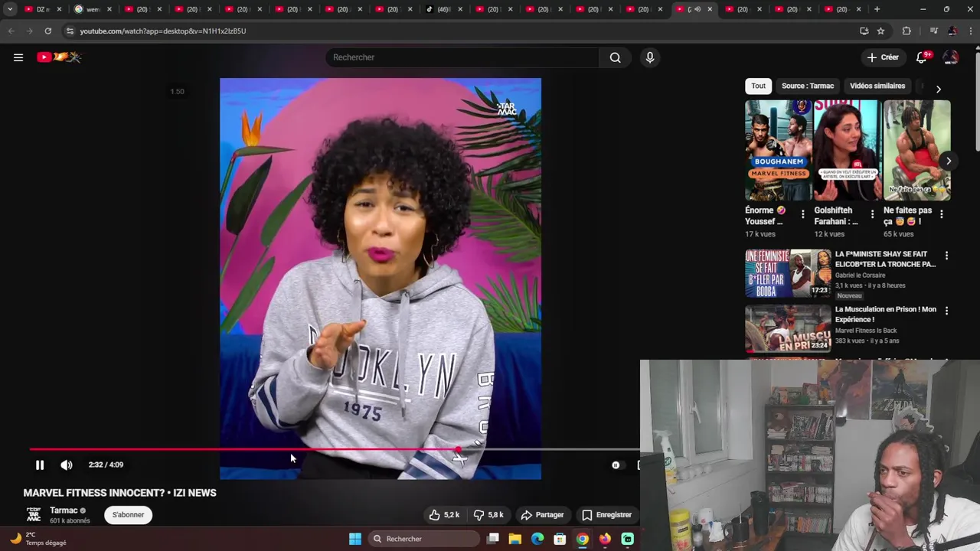
Task: Open the Windows Start menu
Action: click(355, 539)
